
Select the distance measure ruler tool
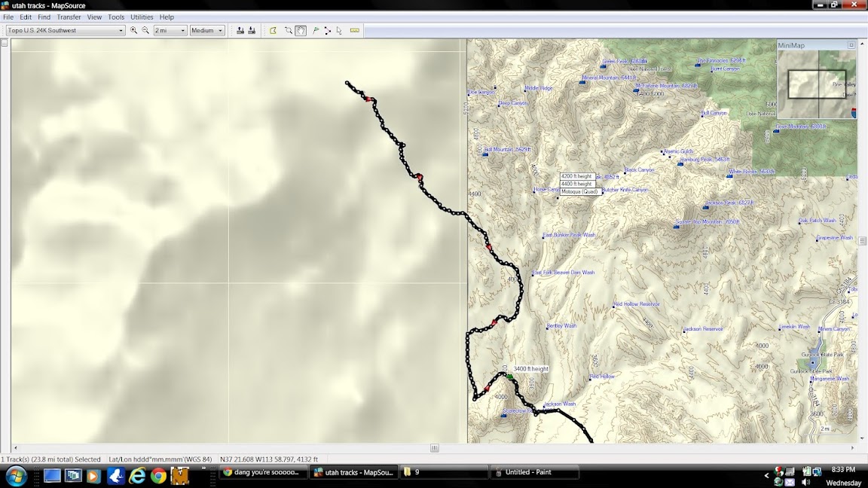coord(355,31)
